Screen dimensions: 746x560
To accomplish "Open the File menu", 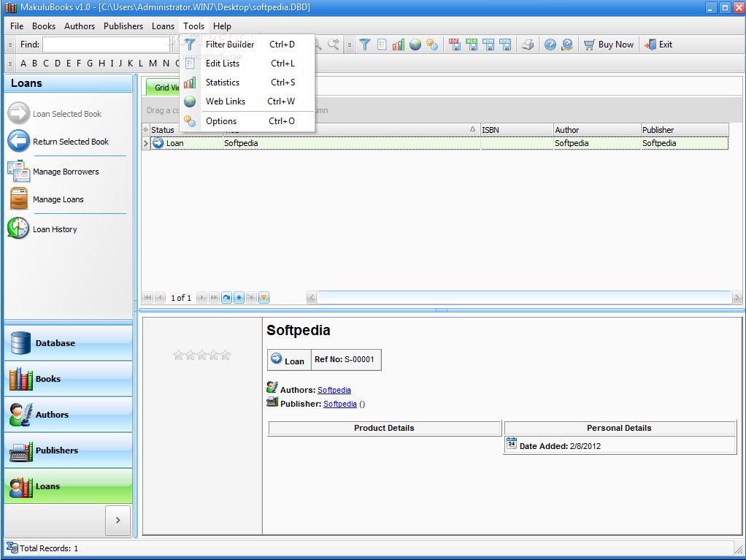I will (17, 26).
